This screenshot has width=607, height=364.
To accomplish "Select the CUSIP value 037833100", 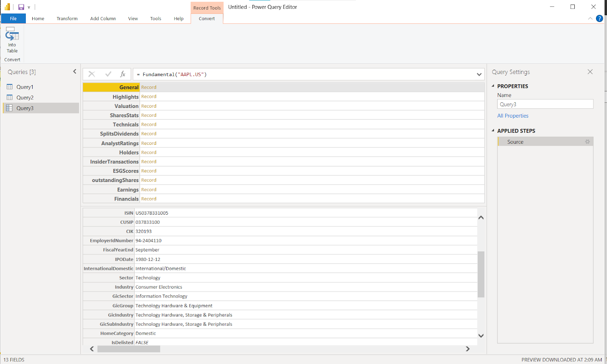I will [x=148, y=222].
